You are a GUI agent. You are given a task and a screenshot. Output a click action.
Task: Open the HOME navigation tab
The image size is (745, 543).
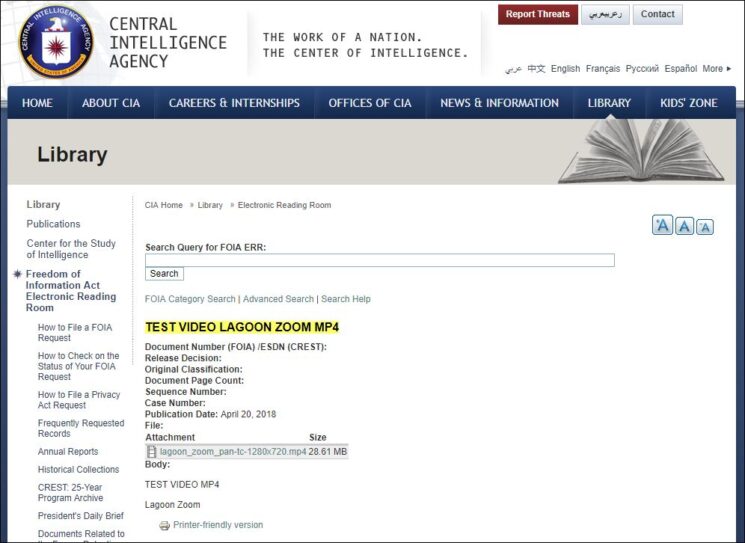click(x=37, y=103)
